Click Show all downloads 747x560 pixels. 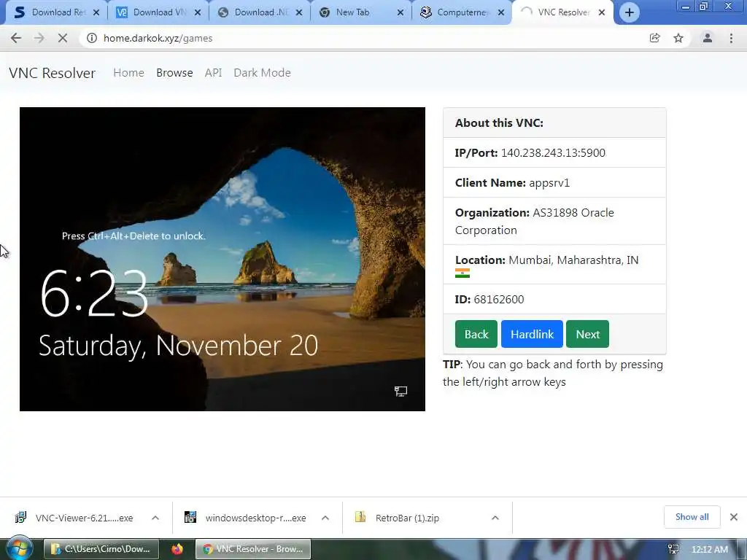(692, 517)
